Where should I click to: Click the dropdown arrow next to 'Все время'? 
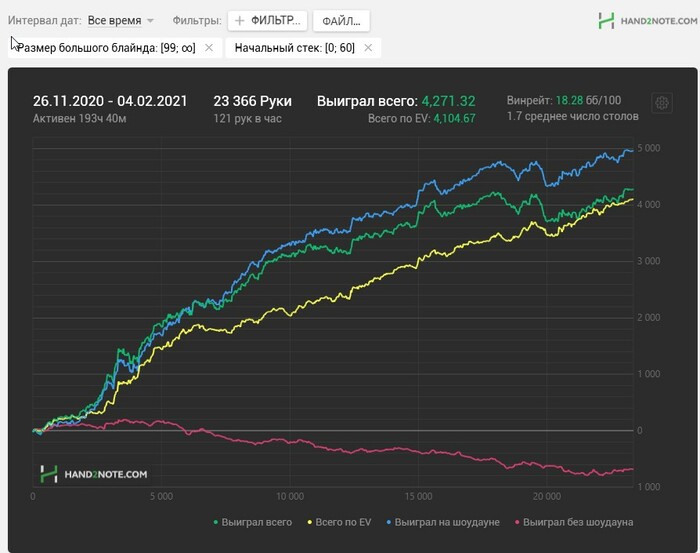(150, 21)
